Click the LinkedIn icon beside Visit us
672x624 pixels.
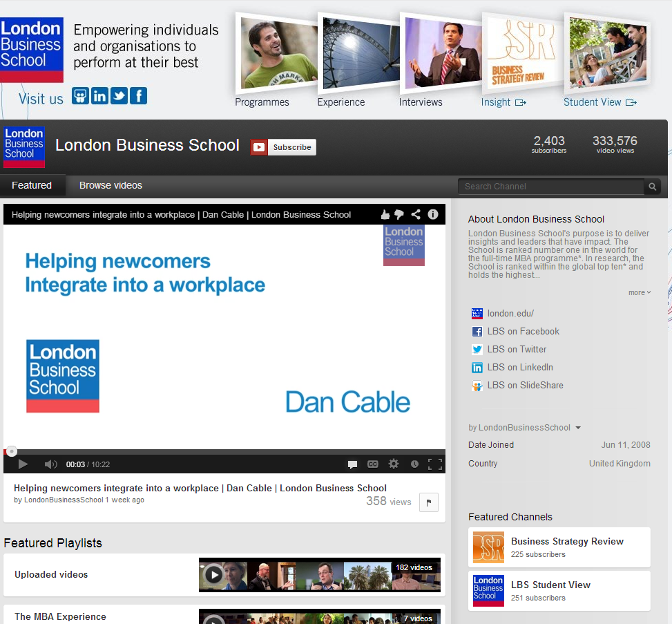100,96
